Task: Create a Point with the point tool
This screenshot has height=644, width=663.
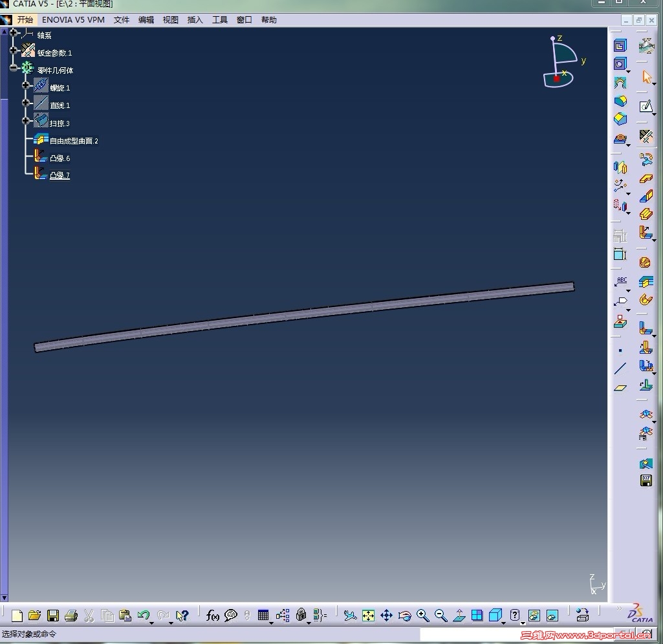Action: click(620, 350)
